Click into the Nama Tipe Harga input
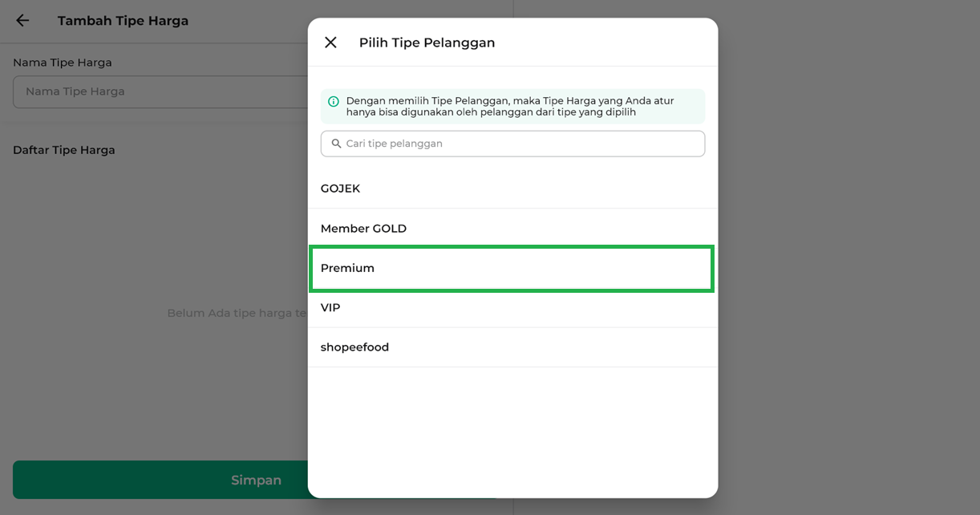 coord(160,91)
